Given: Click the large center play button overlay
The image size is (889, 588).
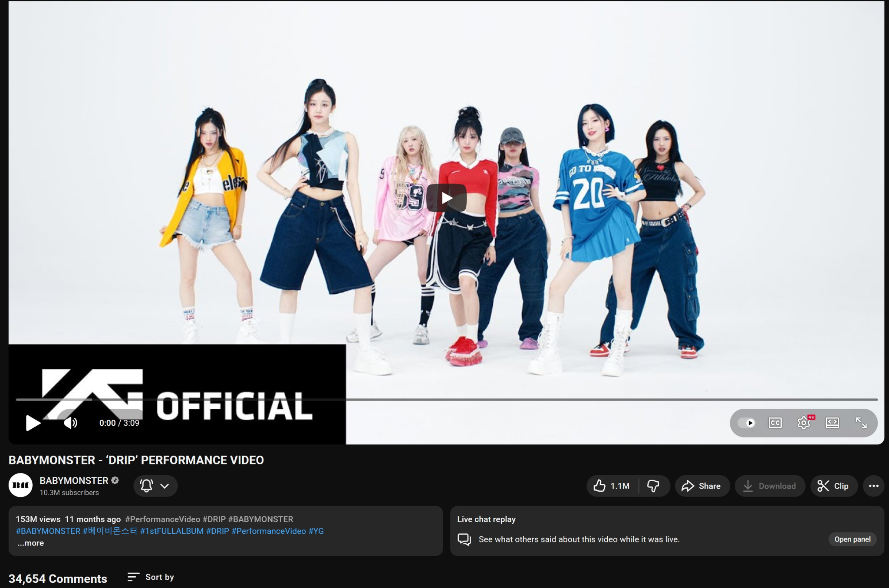Looking at the screenshot, I should point(446,198).
